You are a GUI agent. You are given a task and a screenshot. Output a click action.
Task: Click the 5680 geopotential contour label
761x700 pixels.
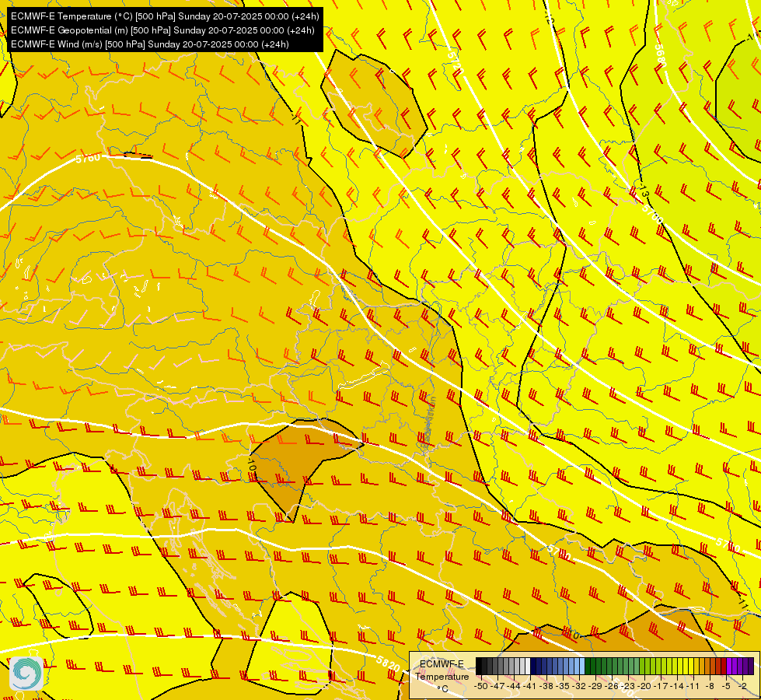point(661,56)
